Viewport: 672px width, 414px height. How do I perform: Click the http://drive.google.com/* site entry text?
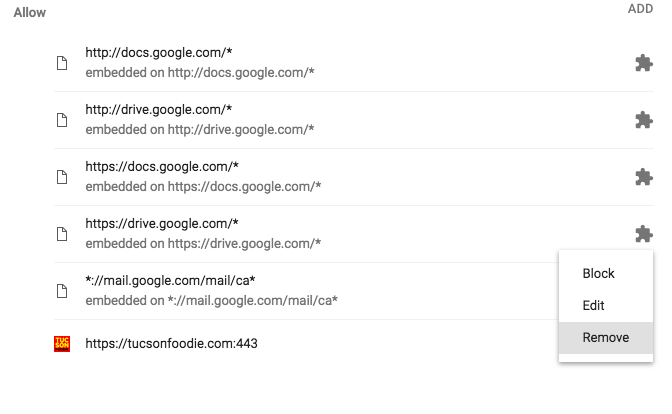[160, 110]
